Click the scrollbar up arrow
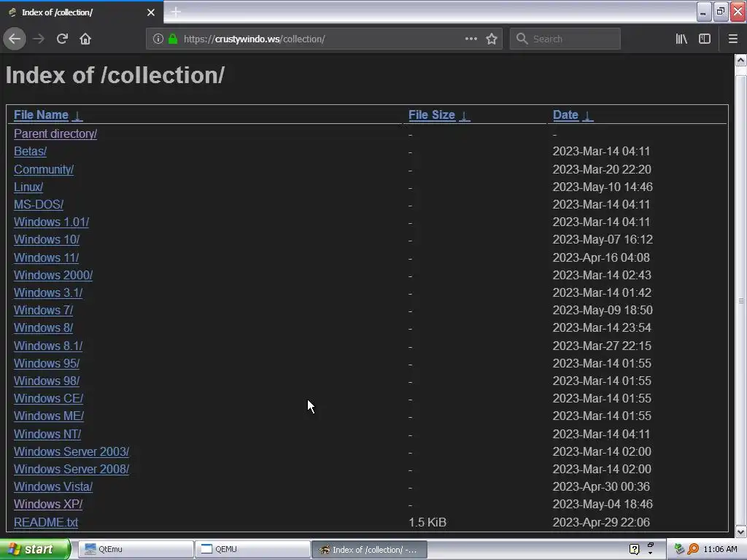747x560 pixels. [x=740, y=60]
